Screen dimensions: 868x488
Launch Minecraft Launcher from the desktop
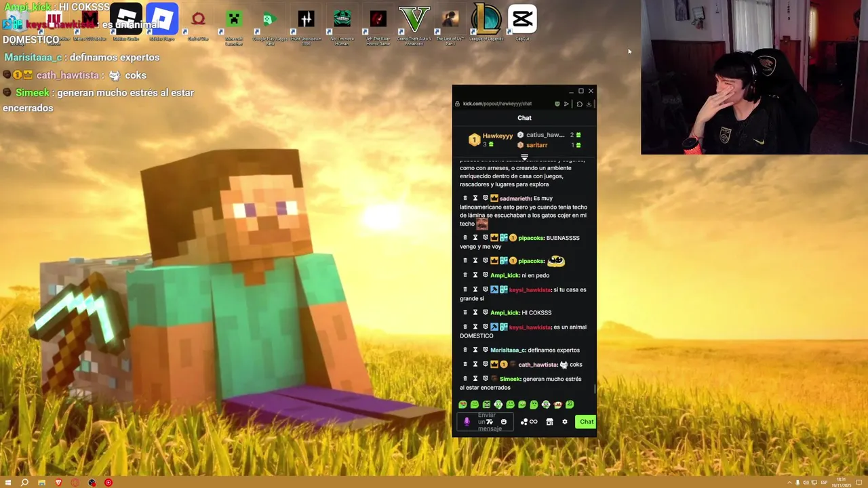click(x=234, y=24)
